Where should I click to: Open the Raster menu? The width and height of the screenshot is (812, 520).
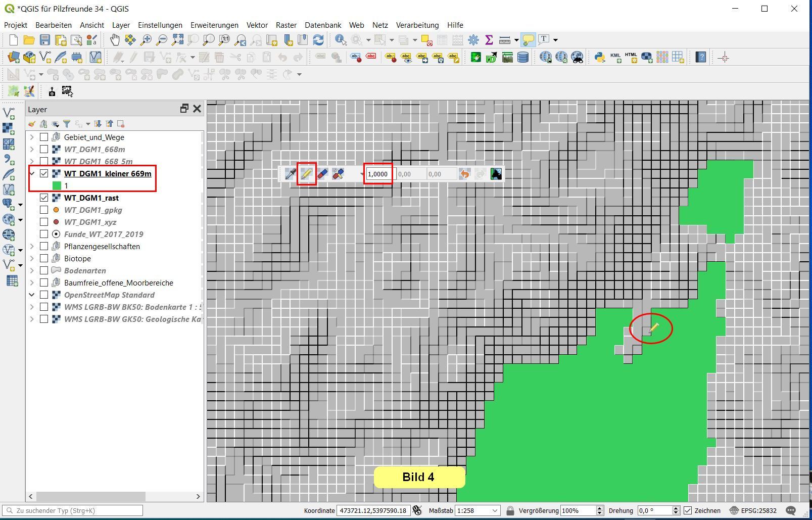pyautogui.click(x=286, y=25)
